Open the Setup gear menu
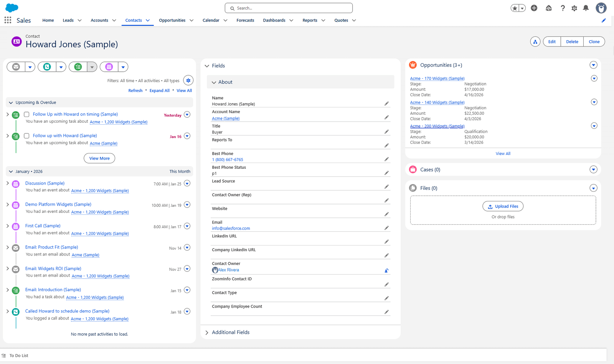The width and height of the screenshot is (614, 364). [x=574, y=8]
